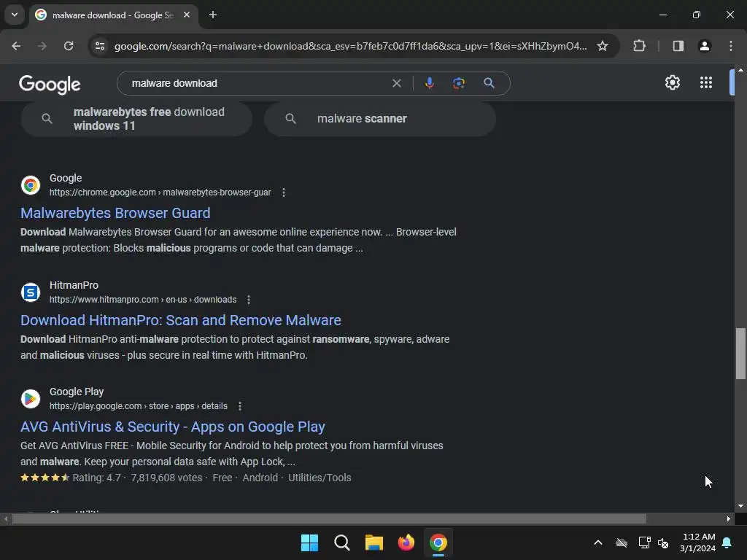
Task: Open the cloud sync tray icon
Action: point(622,542)
